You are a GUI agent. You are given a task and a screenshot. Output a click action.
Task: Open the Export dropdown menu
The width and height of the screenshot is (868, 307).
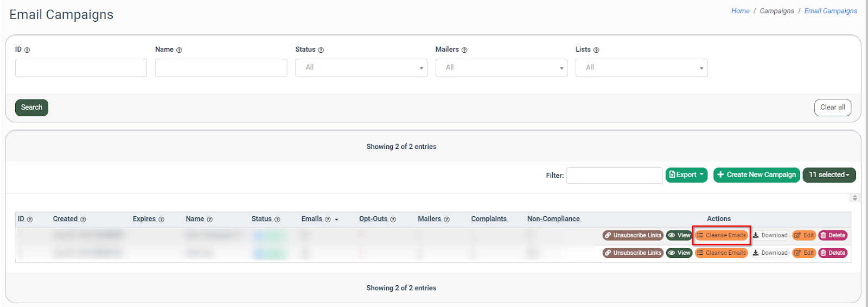click(x=686, y=175)
